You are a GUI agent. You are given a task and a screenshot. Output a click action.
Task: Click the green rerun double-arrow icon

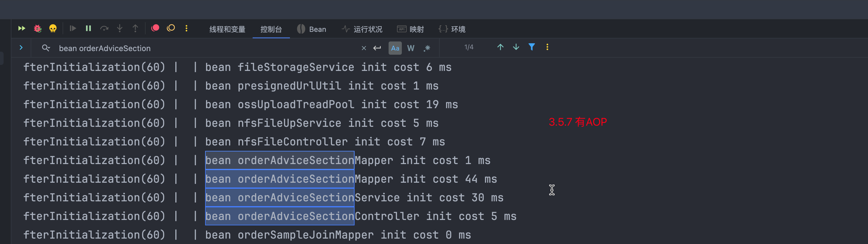coord(22,29)
